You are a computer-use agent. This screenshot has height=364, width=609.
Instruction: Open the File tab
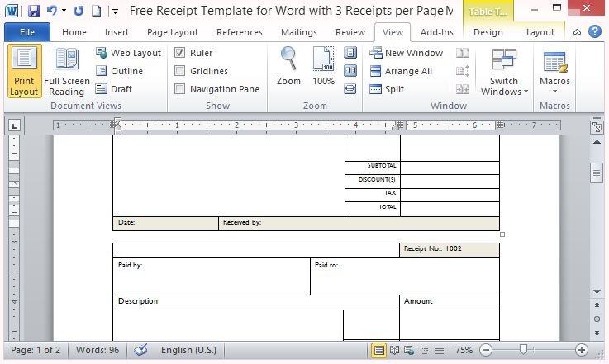[x=26, y=32]
